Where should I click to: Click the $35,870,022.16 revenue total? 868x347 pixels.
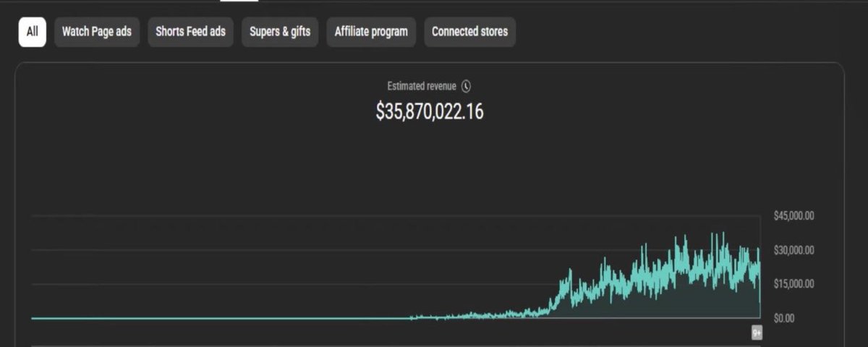point(430,111)
